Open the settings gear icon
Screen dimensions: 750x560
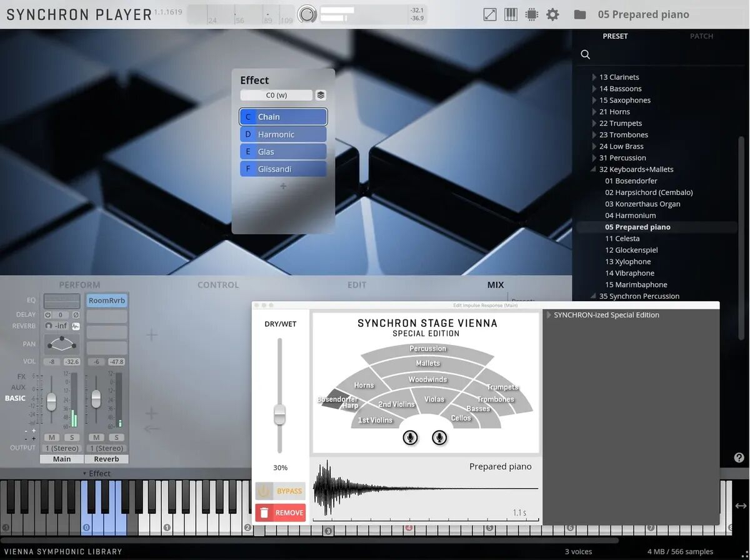pyautogui.click(x=552, y=14)
